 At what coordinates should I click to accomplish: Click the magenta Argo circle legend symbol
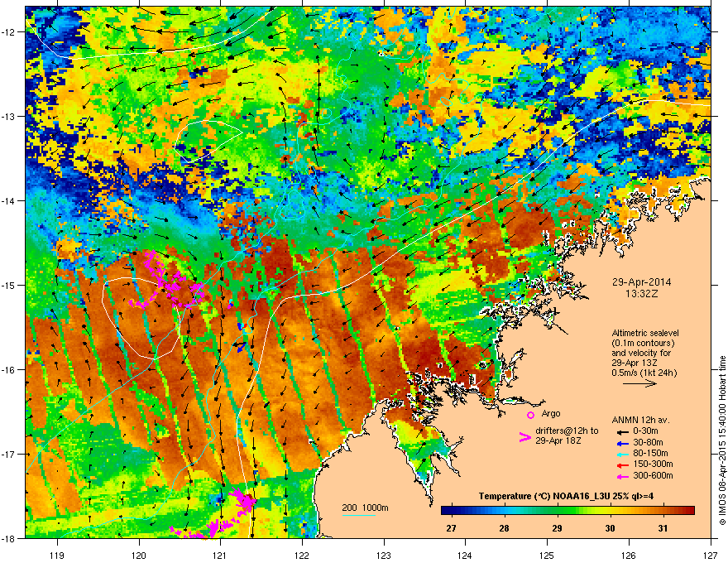click(x=530, y=415)
